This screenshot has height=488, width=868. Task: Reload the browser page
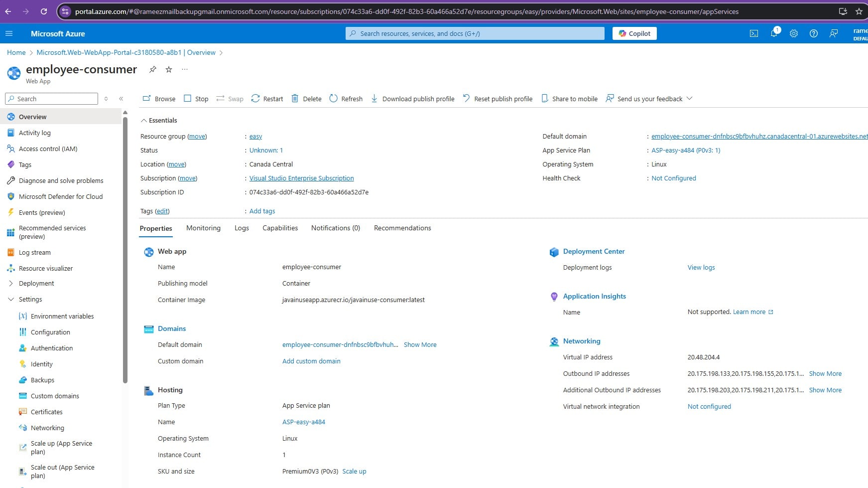coord(44,11)
